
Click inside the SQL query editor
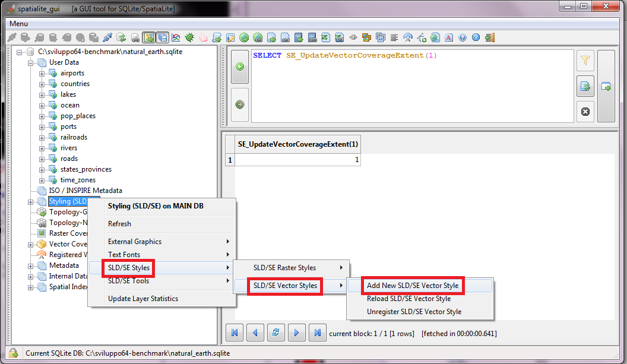412,87
